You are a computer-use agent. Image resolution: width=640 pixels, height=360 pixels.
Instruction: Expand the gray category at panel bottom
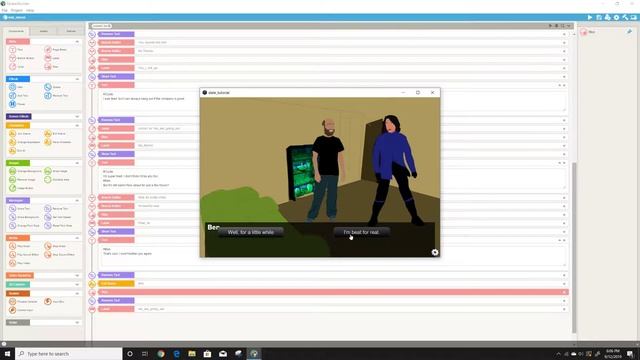(x=77, y=322)
